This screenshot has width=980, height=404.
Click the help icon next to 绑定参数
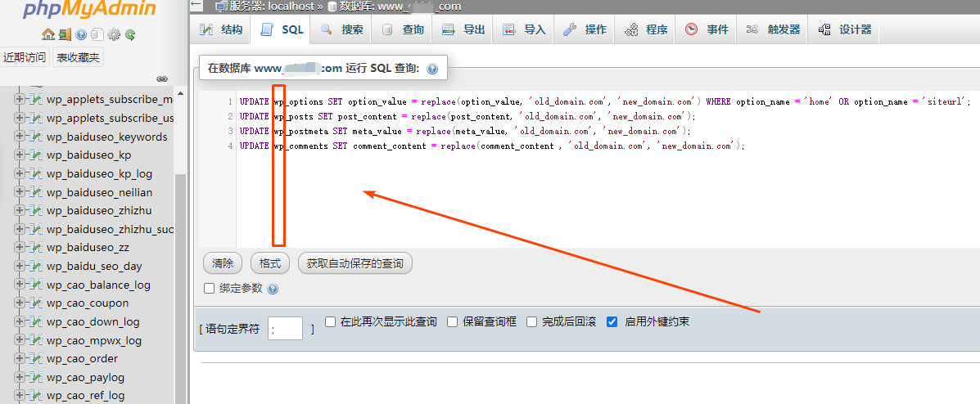click(273, 289)
